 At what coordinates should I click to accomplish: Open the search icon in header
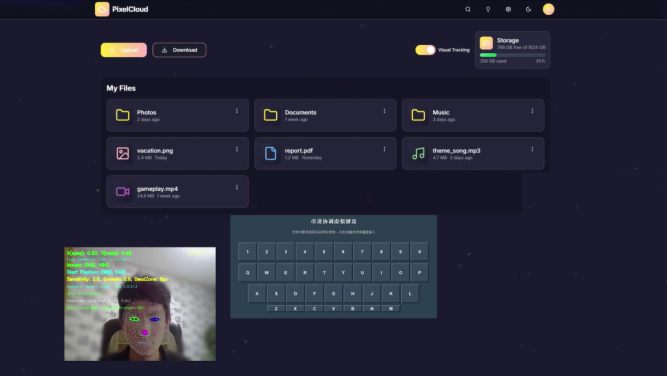468,9
